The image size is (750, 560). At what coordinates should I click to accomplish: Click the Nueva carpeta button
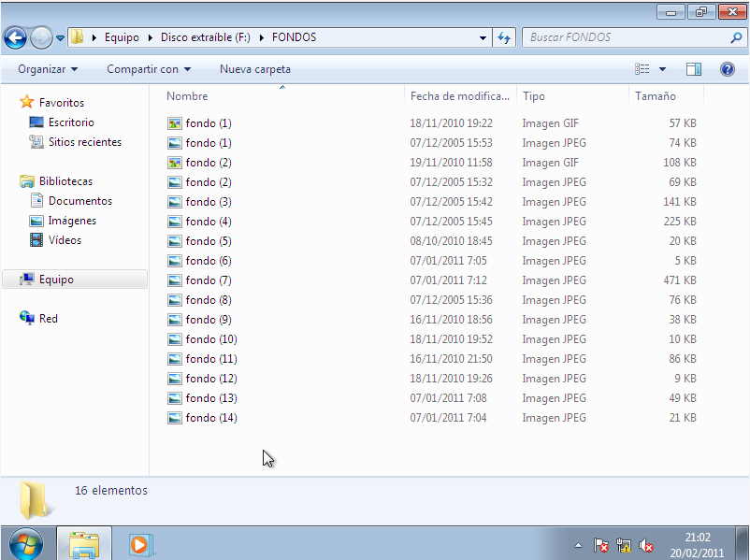click(x=254, y=69)
